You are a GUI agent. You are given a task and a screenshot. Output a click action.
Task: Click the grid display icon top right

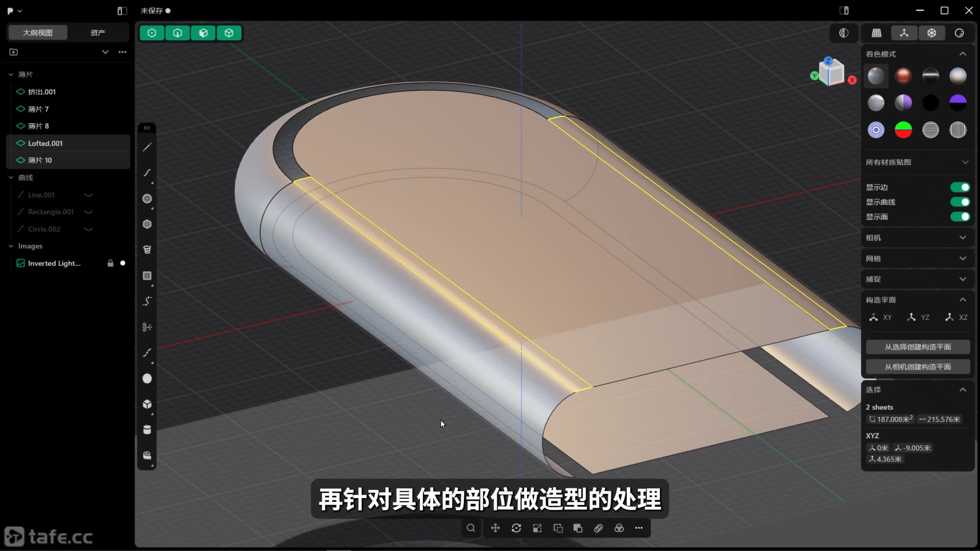click(x=877, y=33)
